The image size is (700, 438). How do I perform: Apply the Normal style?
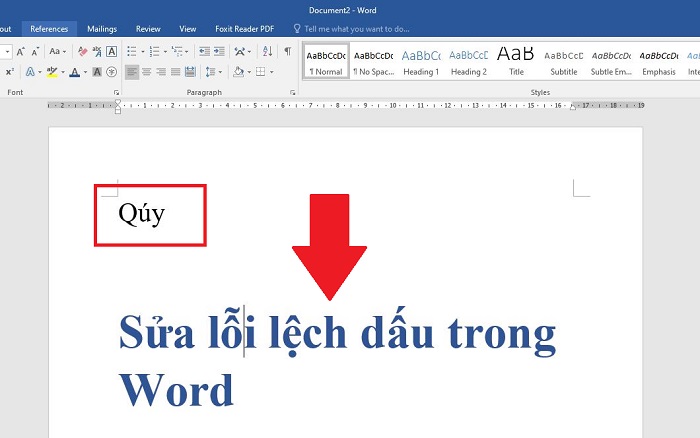(326, 61)
